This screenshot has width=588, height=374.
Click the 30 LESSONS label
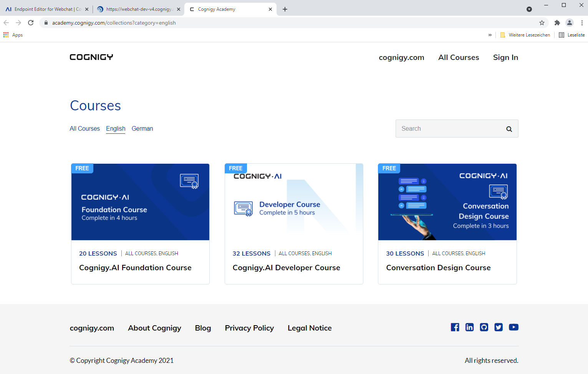[405, 253]
